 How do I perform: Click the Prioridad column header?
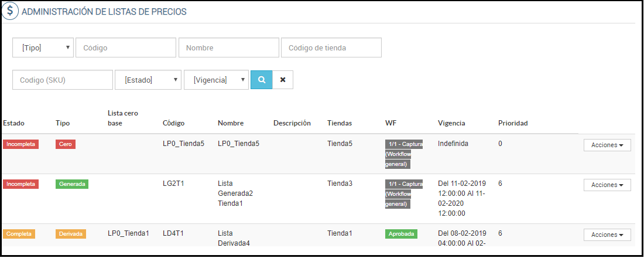tap(513, 123)
